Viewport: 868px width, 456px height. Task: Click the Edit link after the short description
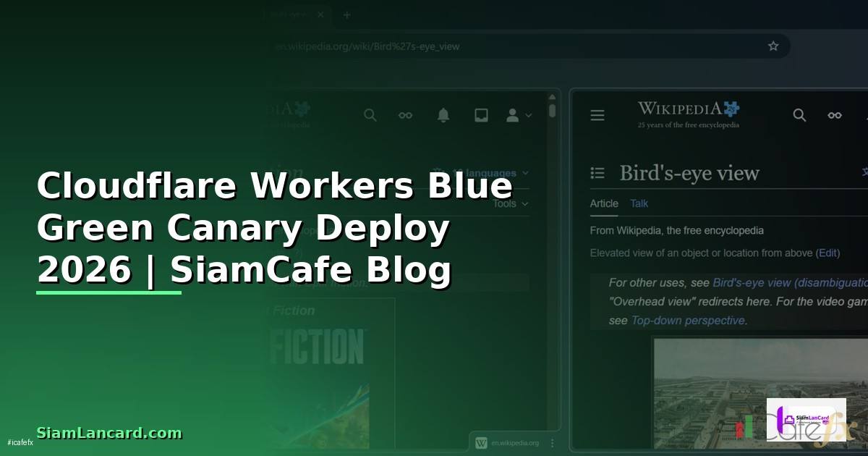[827, 253]
